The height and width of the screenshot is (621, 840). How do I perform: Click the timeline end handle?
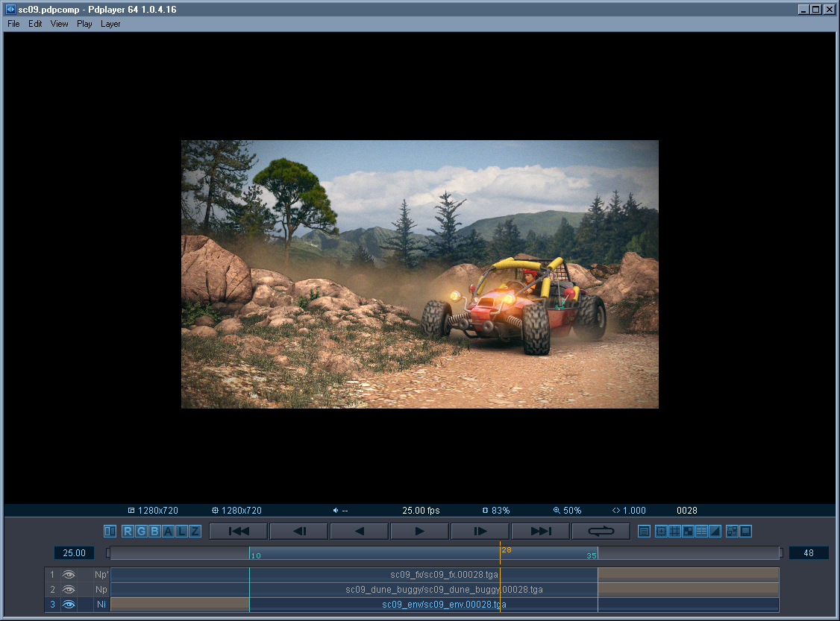781,553
